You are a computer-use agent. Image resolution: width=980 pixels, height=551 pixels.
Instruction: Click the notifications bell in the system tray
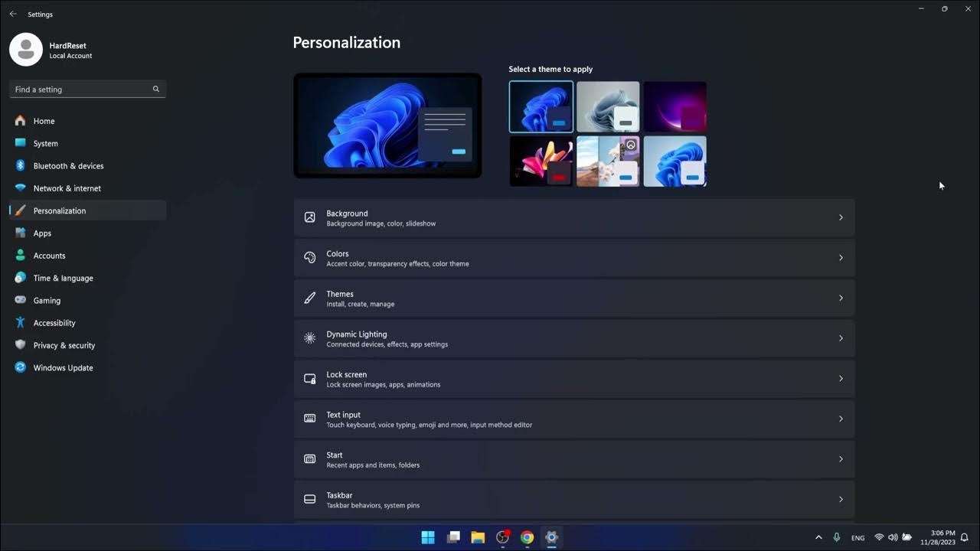click(x=964, y=537)
